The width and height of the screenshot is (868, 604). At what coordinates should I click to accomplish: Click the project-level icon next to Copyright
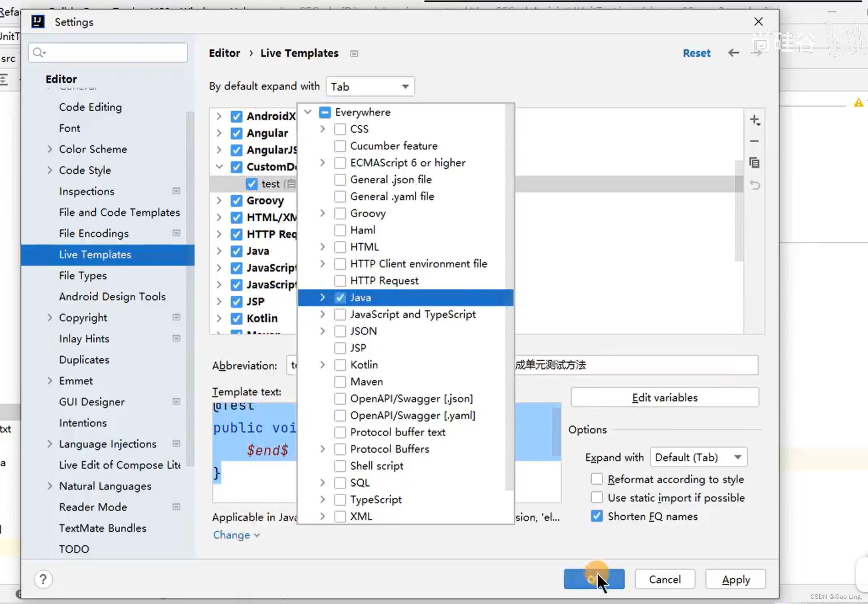[176, 317]
